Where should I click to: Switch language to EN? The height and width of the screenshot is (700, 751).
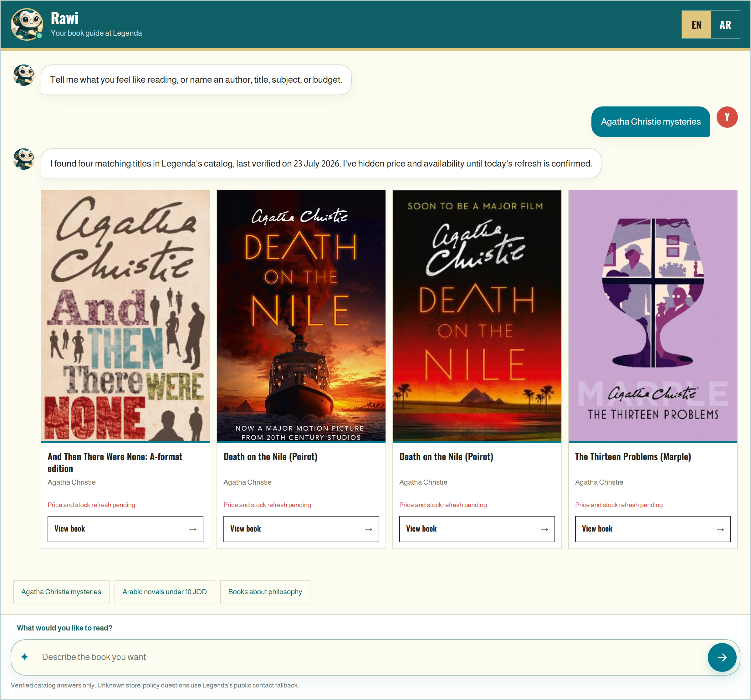point(696,24)
